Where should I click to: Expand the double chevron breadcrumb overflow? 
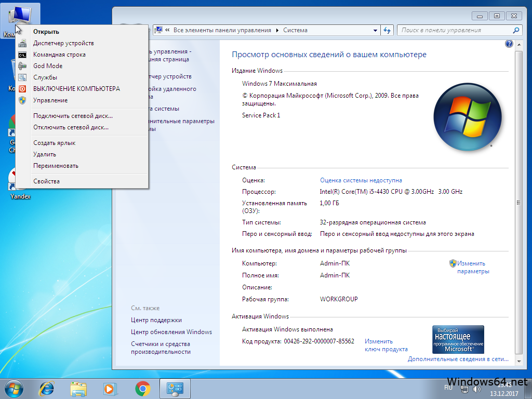click(167, 30)
